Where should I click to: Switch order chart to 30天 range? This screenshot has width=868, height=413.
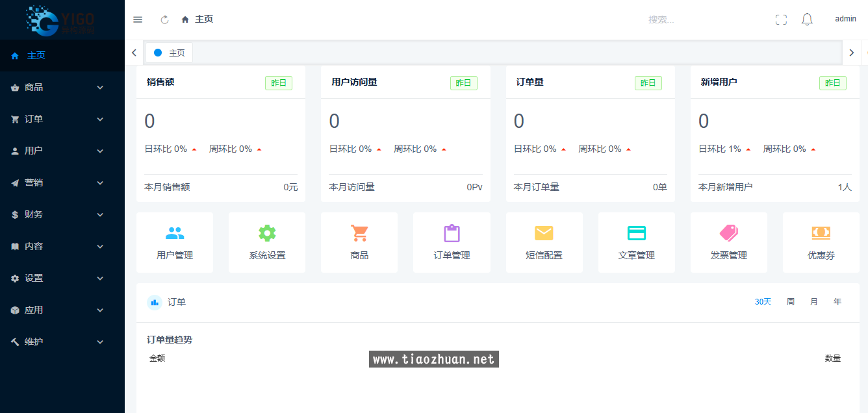[763, 302]
